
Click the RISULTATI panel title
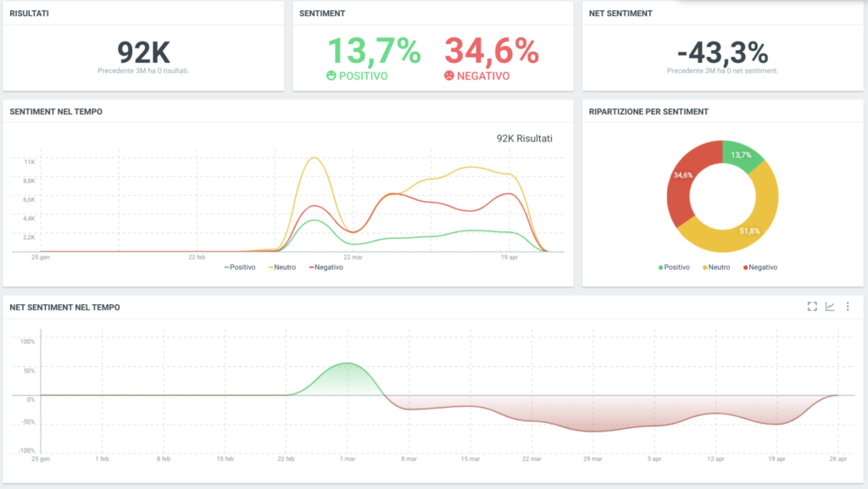point(30,14)
